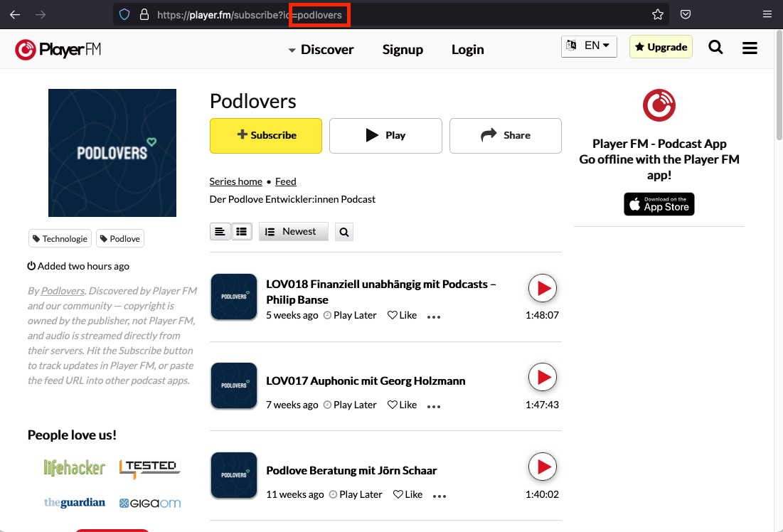
Task: Click the browser forward arrow
Action: pos(41,14)
